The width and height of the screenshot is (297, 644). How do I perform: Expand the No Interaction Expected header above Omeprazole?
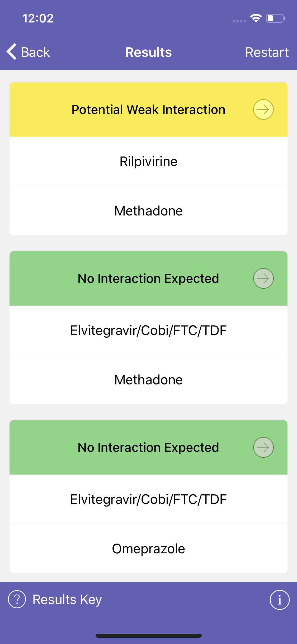click(148, 447)
